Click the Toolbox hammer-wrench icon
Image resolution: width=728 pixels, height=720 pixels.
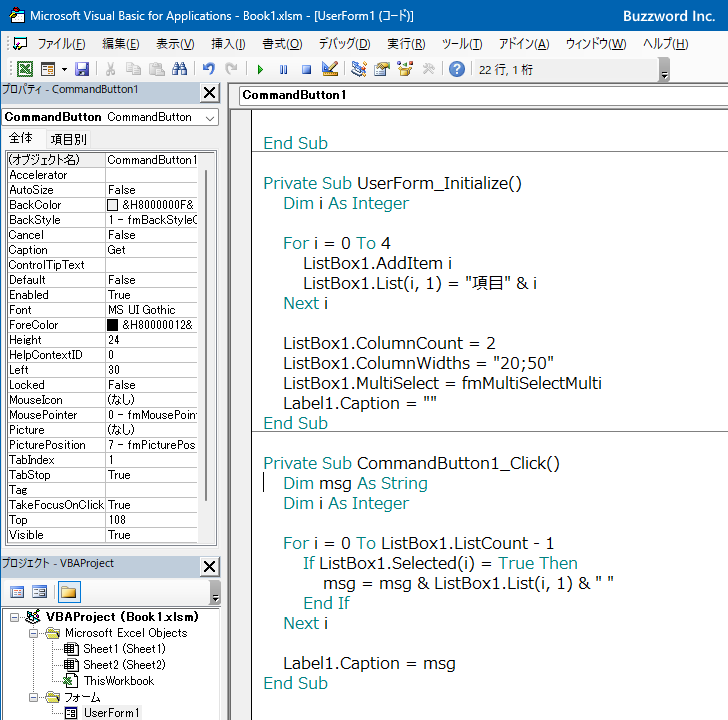428,70
